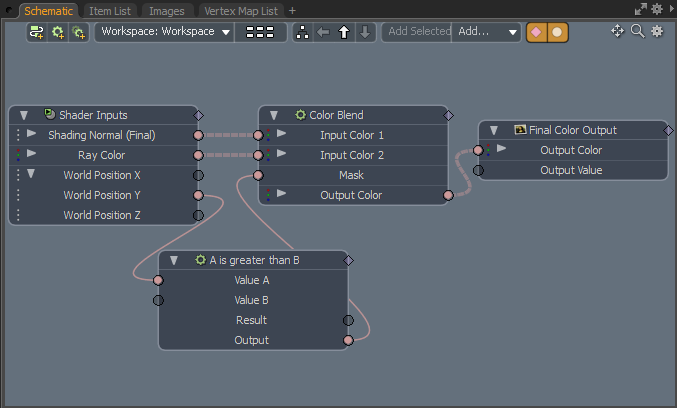Open the Add... dropdown menu
Image resolution: width=677 pixels, height=408 pixels.
click(x=487, y=32)
